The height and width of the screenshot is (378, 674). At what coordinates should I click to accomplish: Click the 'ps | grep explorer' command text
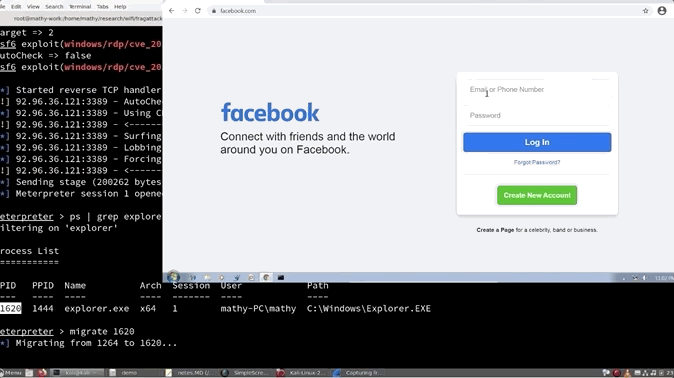[x=115, y=217]
